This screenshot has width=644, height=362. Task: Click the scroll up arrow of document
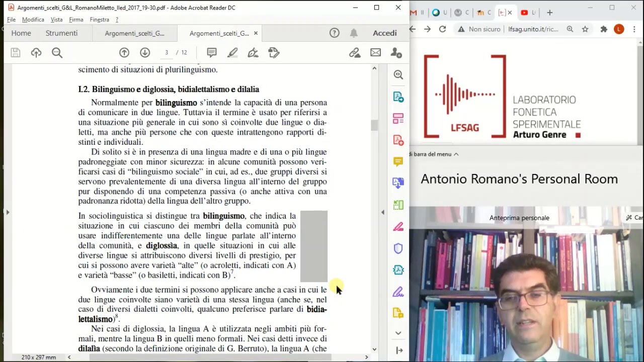[x=374, y=68]
